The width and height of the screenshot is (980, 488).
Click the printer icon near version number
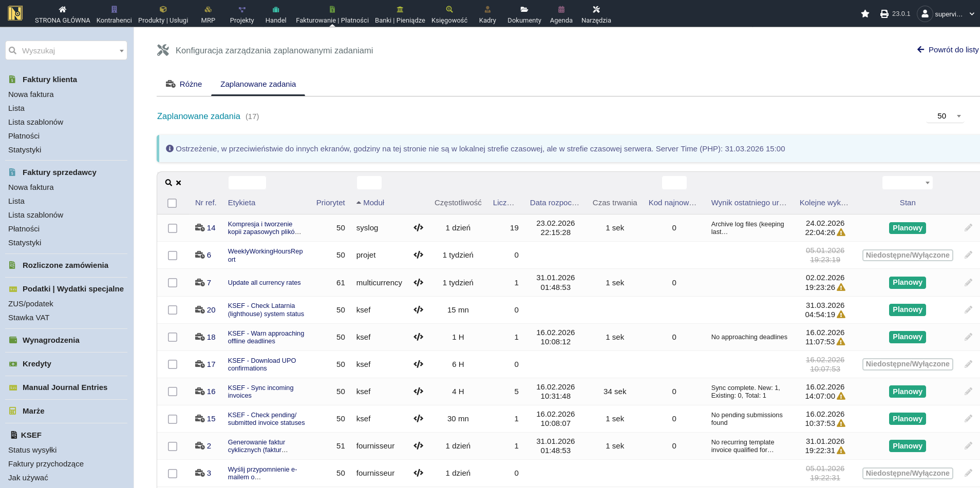click(884, 14)
